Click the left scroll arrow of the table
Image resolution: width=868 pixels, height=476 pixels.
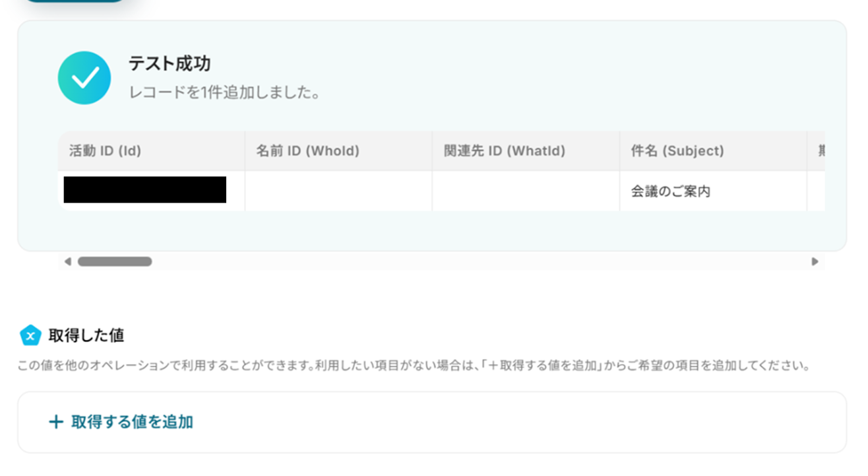[x=68, y=262]
